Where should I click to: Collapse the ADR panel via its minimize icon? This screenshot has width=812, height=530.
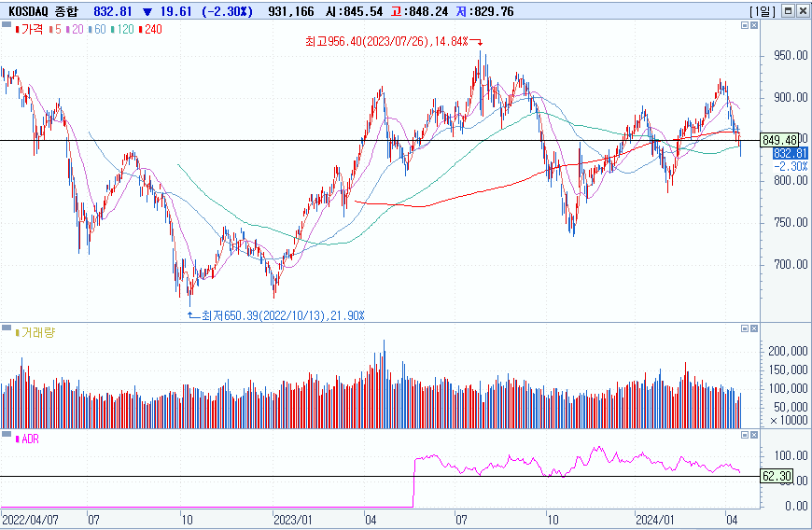point(745,435)
